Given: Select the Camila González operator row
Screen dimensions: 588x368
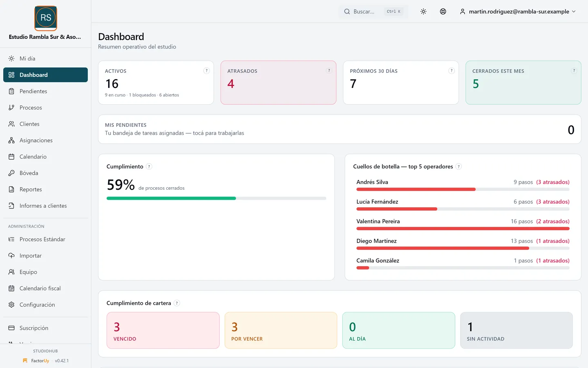Looking at the screenshot, I should pyautogui.click(x=463, y=264).
